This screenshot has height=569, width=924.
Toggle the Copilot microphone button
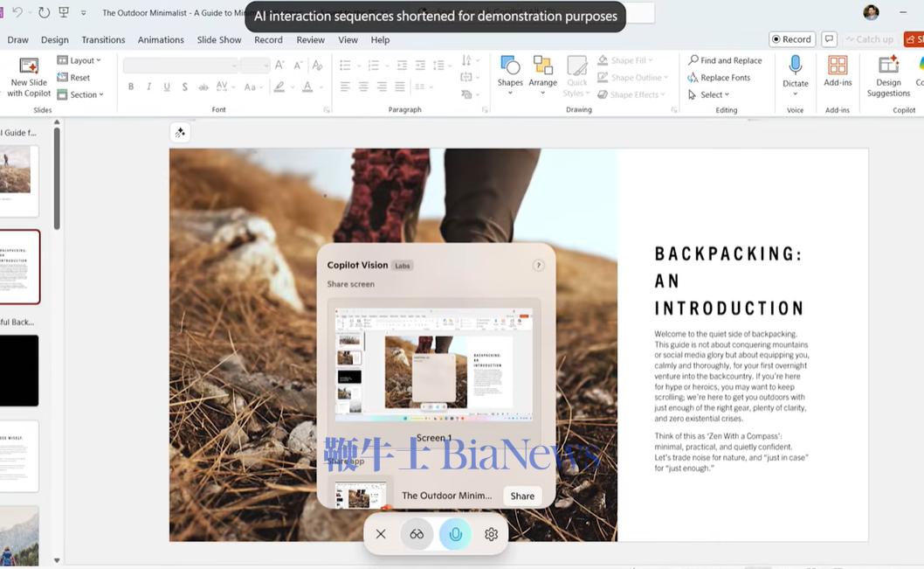(x=455, y=534)
